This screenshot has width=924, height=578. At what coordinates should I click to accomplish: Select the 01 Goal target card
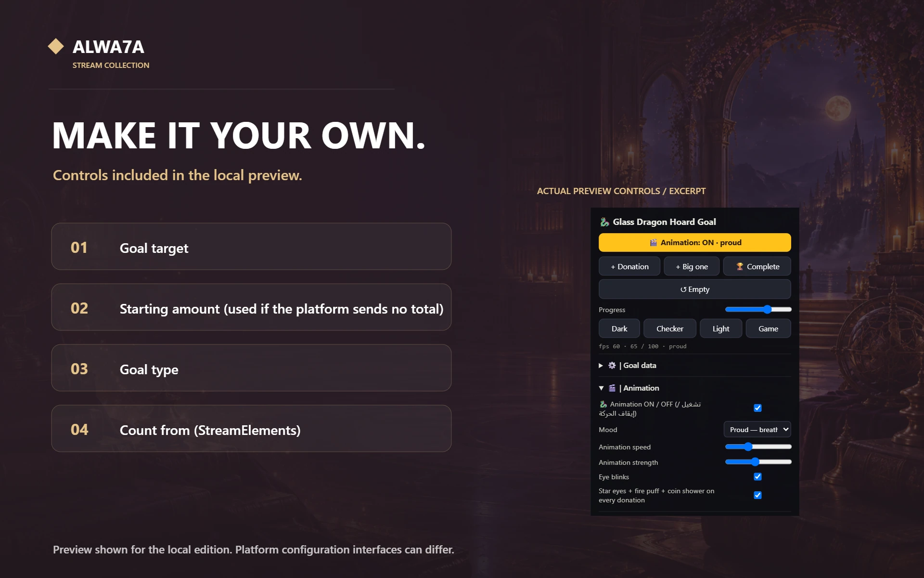pyautogui.click(x=251, y=247)
